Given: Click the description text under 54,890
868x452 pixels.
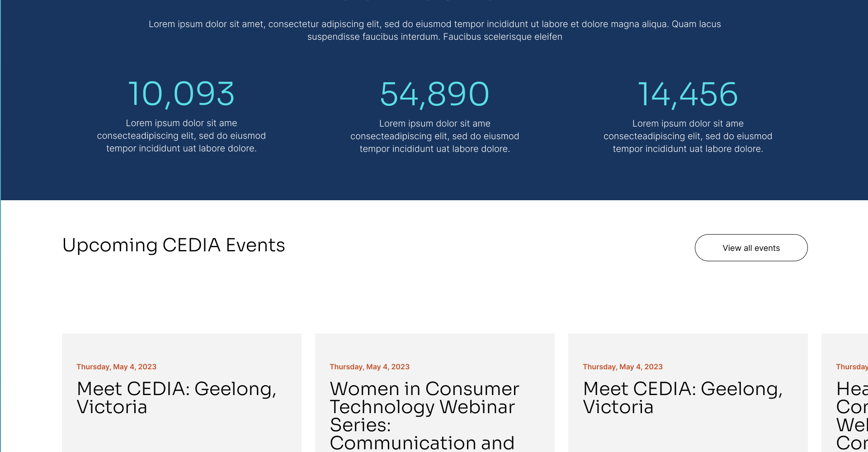Looking at the screenshot, I should [434, 136].
